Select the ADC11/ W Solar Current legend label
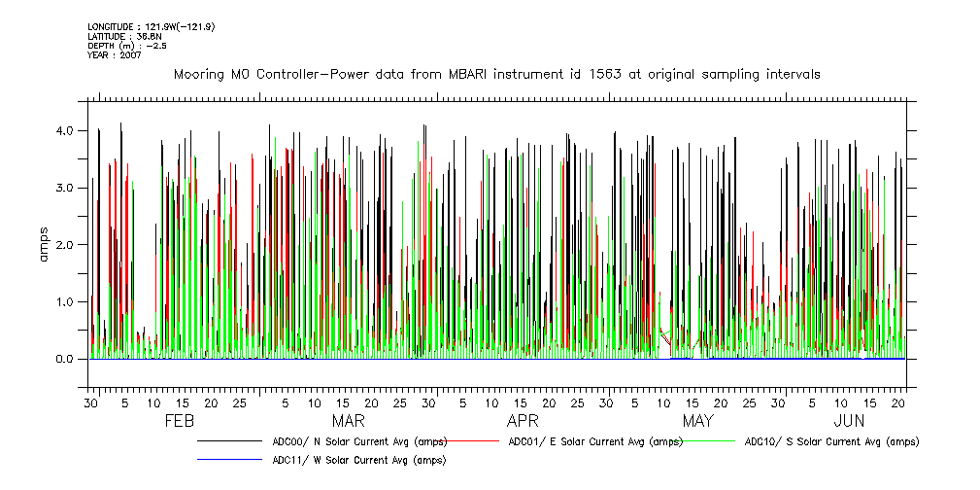 (358, 460)
